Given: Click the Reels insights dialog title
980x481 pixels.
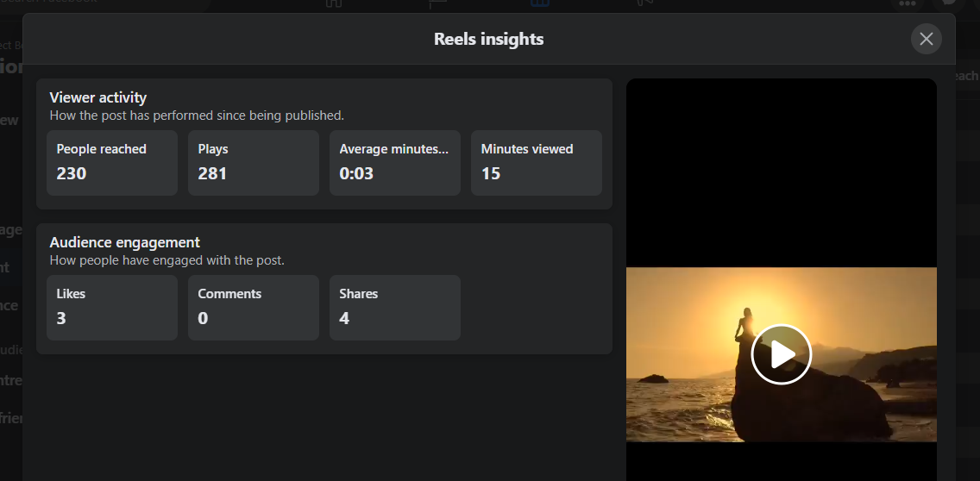Looking at the screenshot, I should pos(488,39).
